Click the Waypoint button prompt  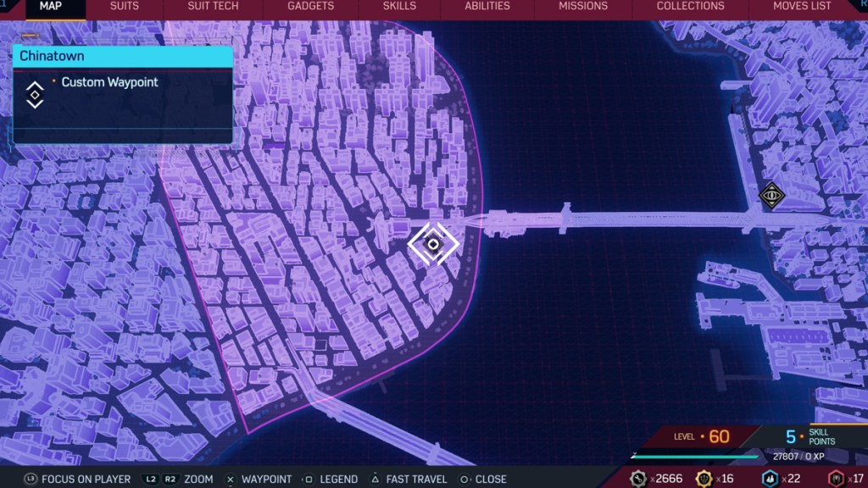point(259,479)
